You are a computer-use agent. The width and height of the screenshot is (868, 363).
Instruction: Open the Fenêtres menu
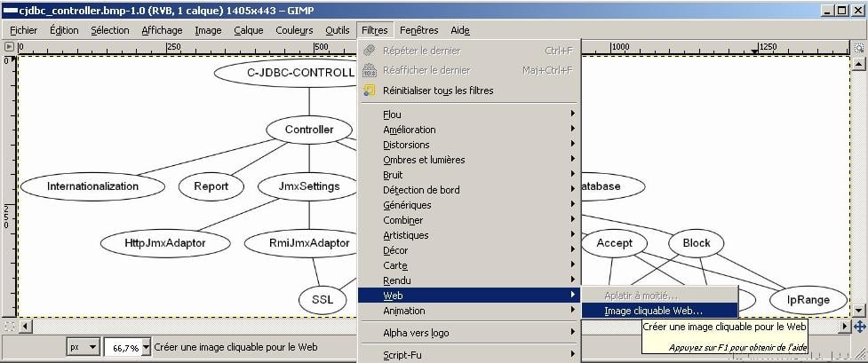[418, 30]
